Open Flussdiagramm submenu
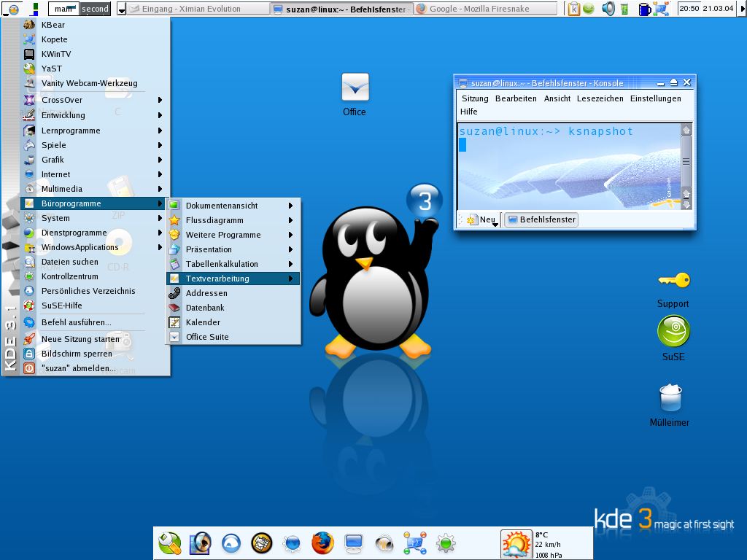The width and height of the screenshot is (747, 560). click(x=233, y=220)
